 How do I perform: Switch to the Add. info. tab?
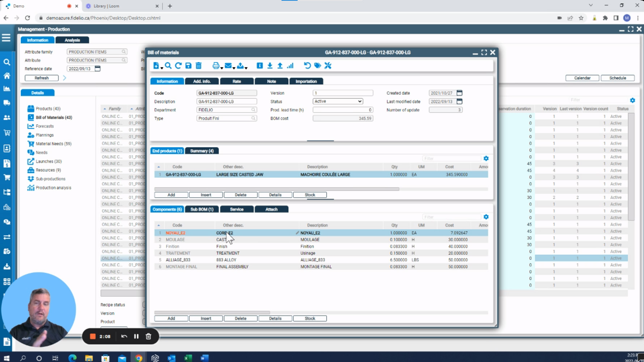(x=202, y=81)
